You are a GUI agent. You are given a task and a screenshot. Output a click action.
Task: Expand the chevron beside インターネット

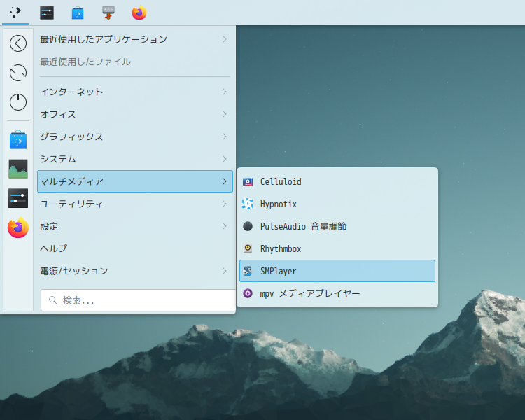tap(225, 92)
